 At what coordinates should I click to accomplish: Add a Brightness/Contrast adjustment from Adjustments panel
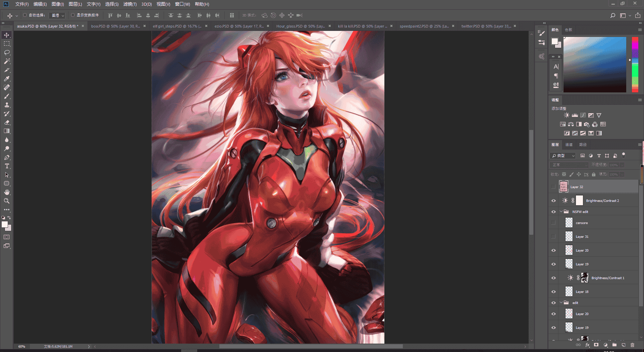[x=567, y=115]
